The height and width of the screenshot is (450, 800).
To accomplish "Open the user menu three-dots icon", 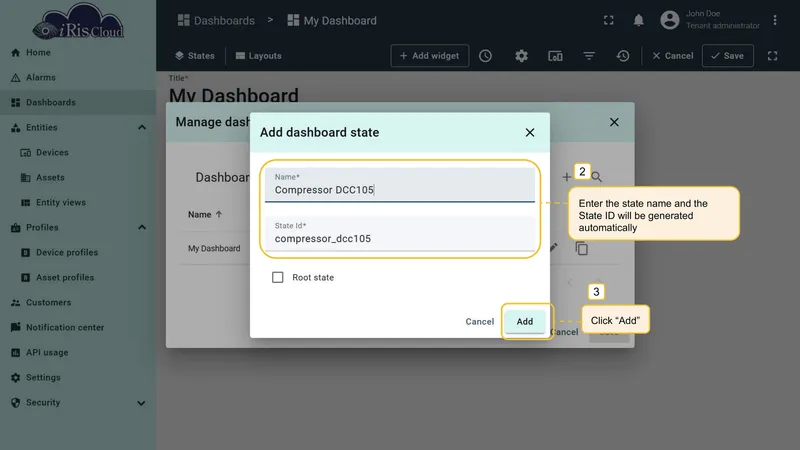I will point(774,20).
